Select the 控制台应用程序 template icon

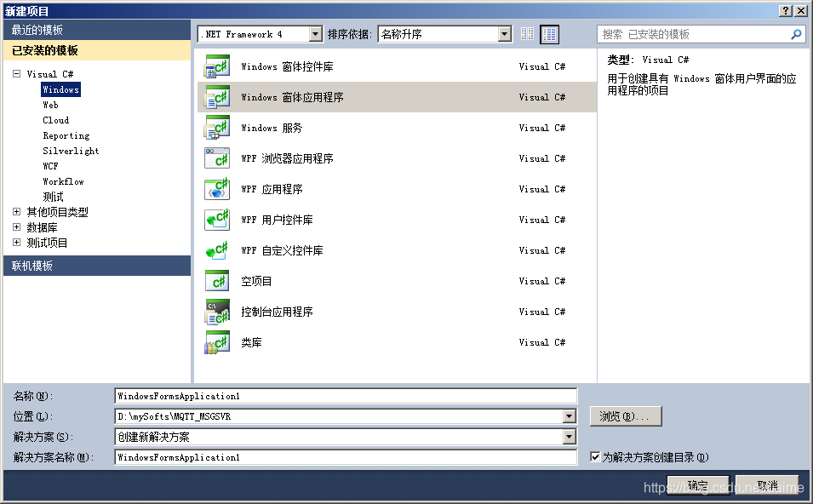pyautogui.click(x=218, y=312)
